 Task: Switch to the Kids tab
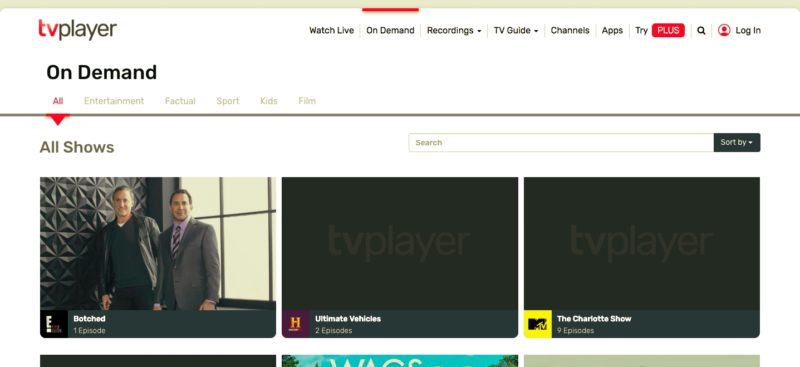[x=269, y=101]
